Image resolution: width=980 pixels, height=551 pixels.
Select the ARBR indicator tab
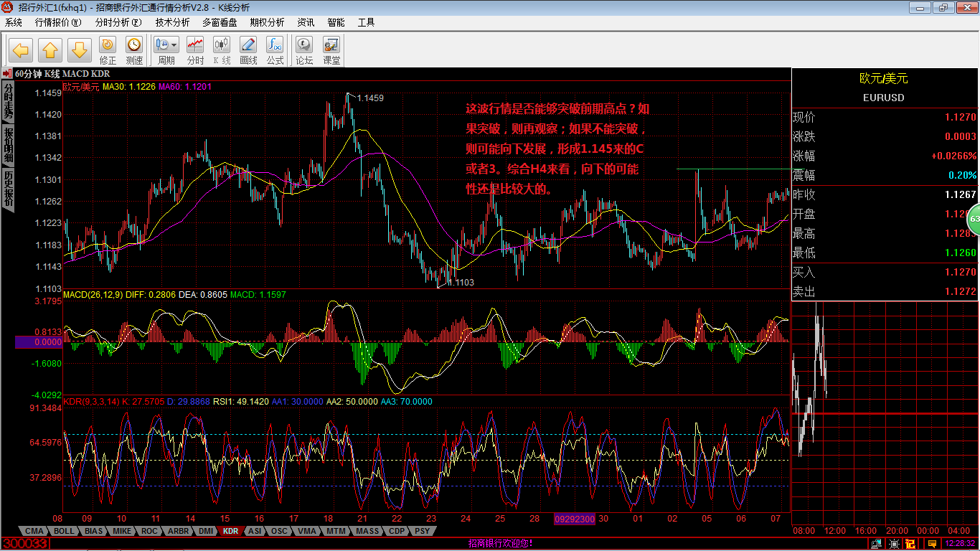(x=178, y=531)
